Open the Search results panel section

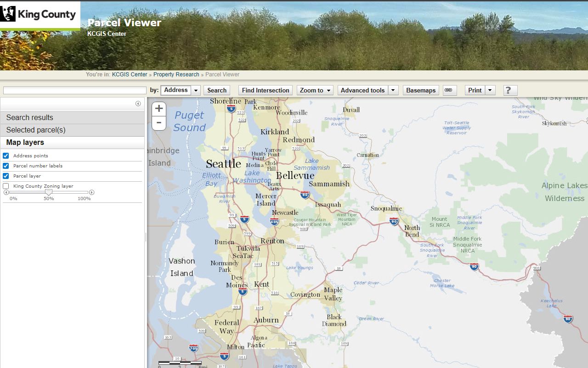pyautogui.click(x=72, y=117)
